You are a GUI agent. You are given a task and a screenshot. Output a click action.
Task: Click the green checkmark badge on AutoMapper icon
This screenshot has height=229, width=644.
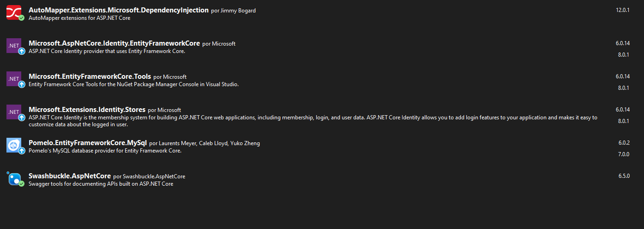point(21,18)
